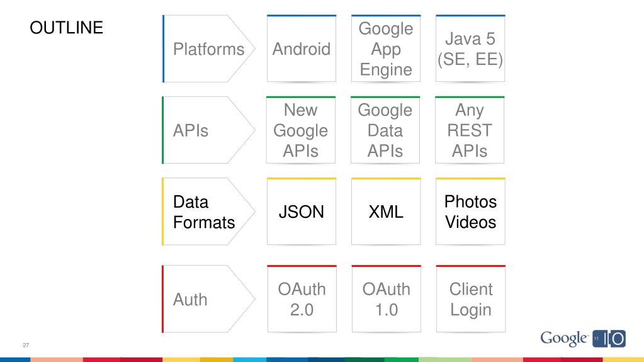Click the OAuth 1.0 box

pos(385,299)
